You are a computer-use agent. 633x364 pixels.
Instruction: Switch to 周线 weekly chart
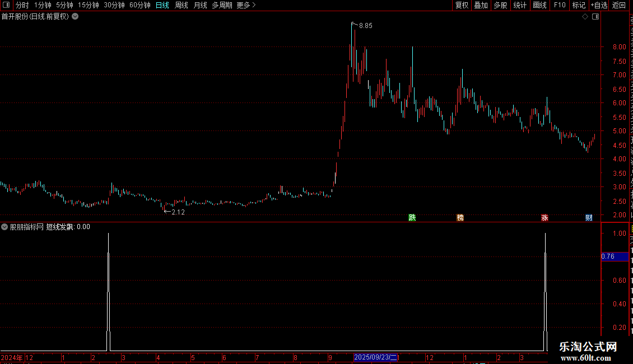point(181,5)
